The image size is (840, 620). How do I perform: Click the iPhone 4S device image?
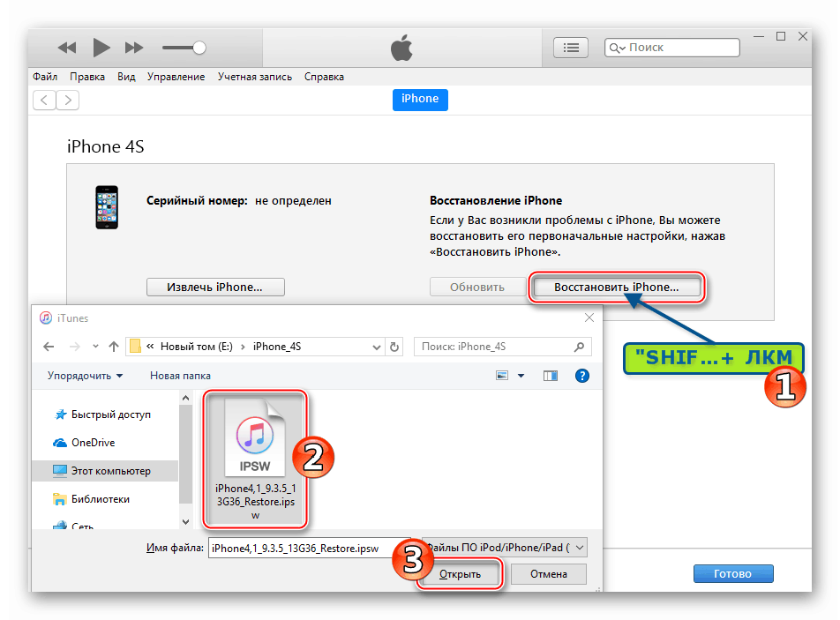(107, 207)
